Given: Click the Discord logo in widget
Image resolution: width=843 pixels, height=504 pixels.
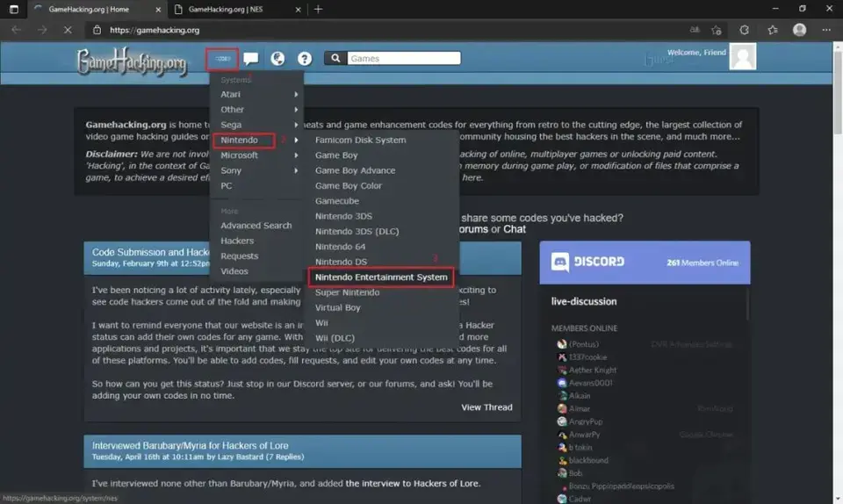Looking at the screenshot, I should (x=588, y=262).
